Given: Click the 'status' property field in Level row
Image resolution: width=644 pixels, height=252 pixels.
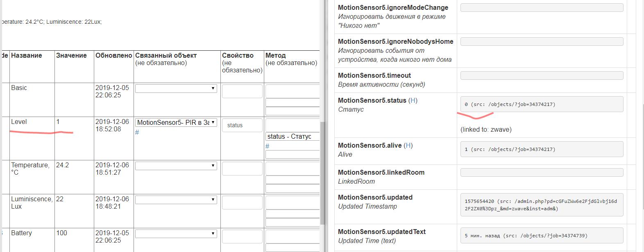Looking at the screenshot, I should click(x=242, y=125).
